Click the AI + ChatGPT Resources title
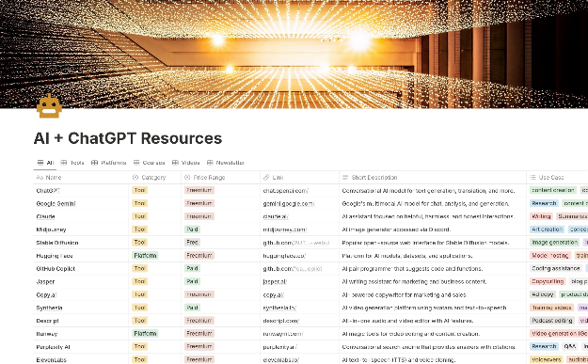Image resolution: width=588 pixels, height=364 pixels. point(128,138)
